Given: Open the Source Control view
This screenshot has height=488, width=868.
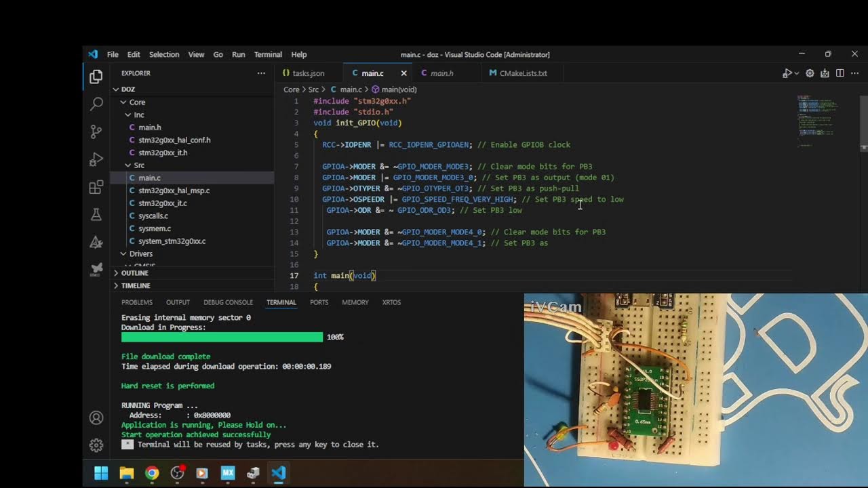Looking at the screenshot, I should (96, 131).
